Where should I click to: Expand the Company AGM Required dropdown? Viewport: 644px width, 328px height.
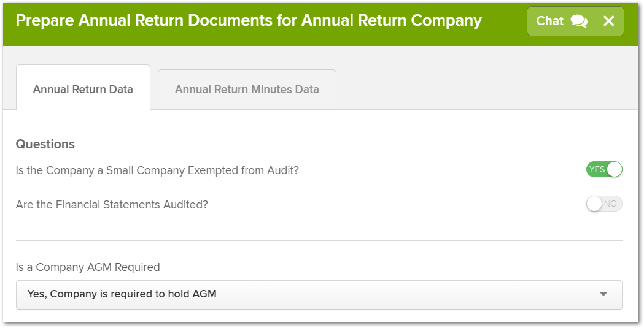click(x=319, y=295)
